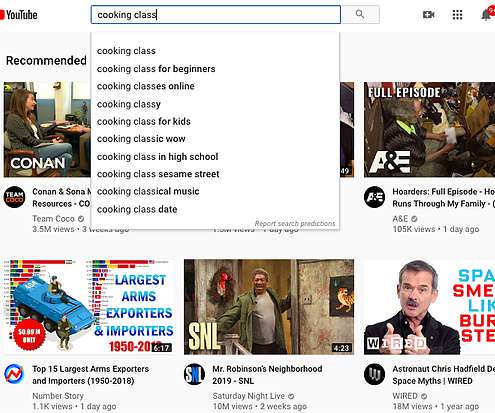The height and width of the screenshot is (413, 495).
Task: Click '10M views • 2 weeks ago' text
Action: click(259, 407)
